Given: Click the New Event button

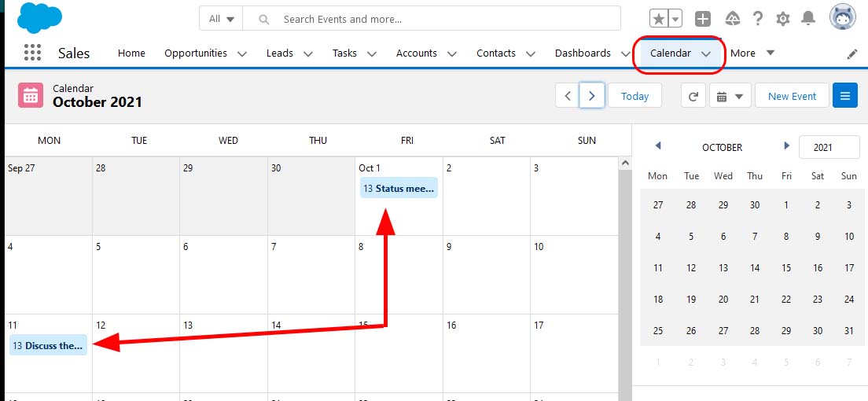Looking at the screenshot, I should [792, 96].
